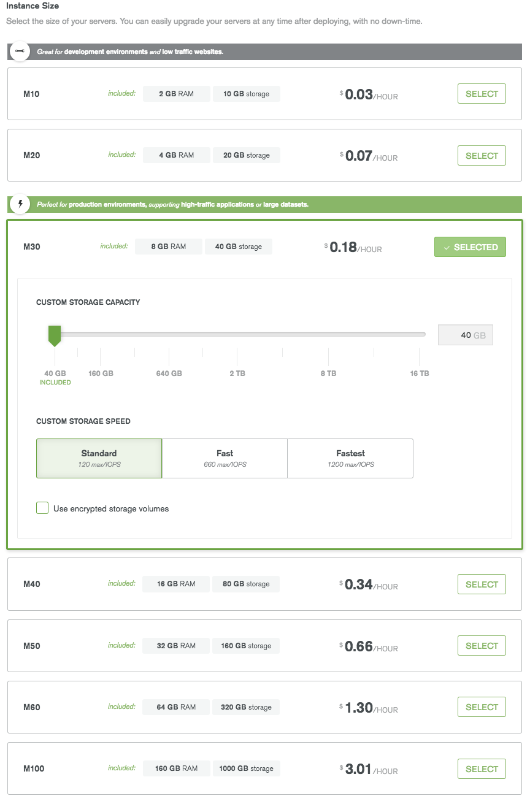Choose Fastest 1200 max/IOPS storage speed
530x812 pixels.
coord(350,458)
